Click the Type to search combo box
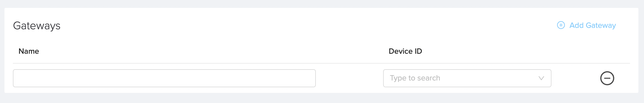The width and height of the screenshot is (644, 103). point(467,78)
